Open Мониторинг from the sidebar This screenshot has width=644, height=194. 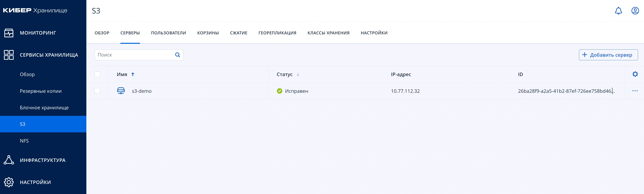38,32
